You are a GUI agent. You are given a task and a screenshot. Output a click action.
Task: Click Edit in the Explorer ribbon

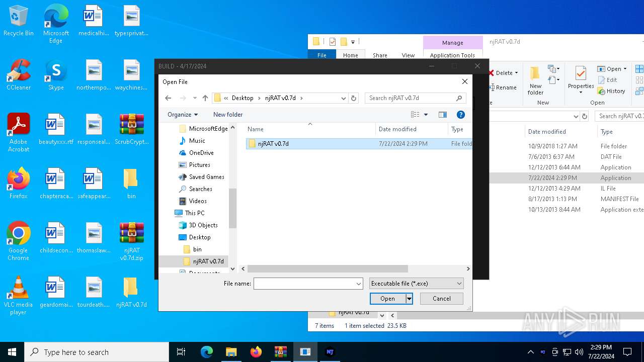point(608,80)
